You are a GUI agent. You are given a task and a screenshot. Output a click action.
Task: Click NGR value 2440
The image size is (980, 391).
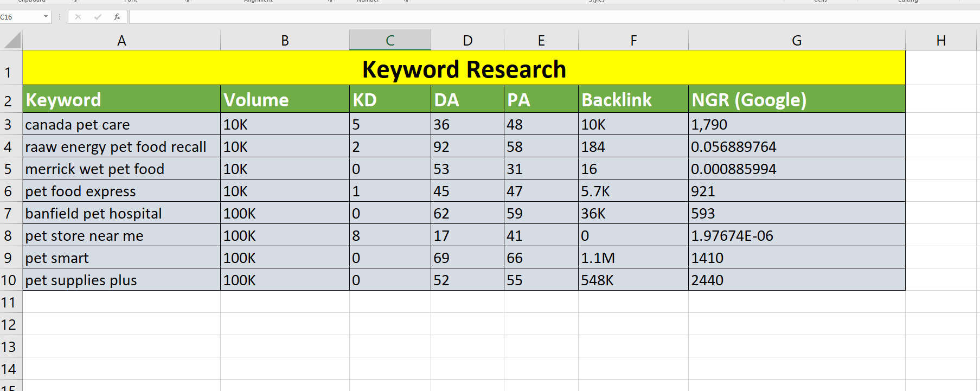[797, 280]
